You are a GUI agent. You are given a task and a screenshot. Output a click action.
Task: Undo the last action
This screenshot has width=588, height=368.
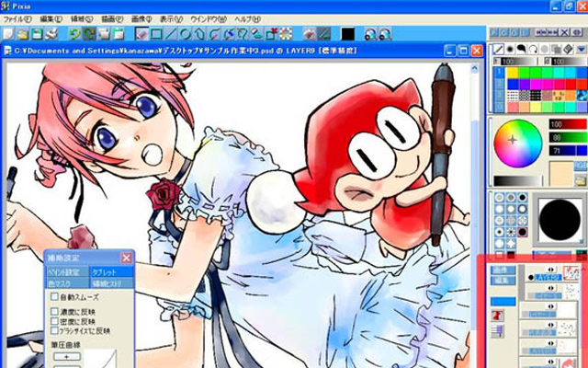coord(74,34)
